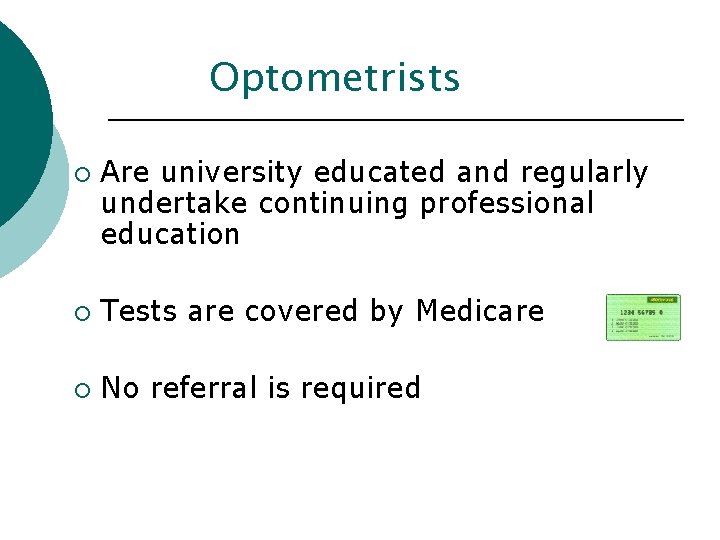Click the bullet marker next to 'No referral'
Image resolution: width=720 pixels, height=540 pixels.
(x=81, y=390)
